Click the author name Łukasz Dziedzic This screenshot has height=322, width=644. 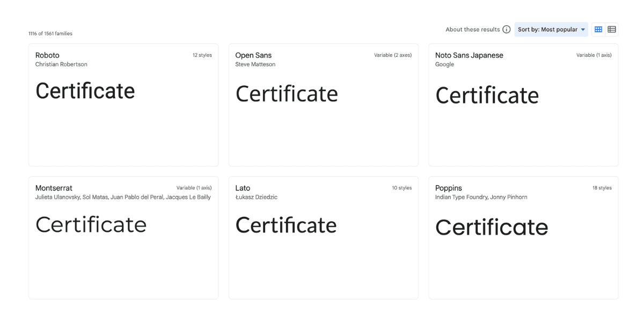[257, 197]
